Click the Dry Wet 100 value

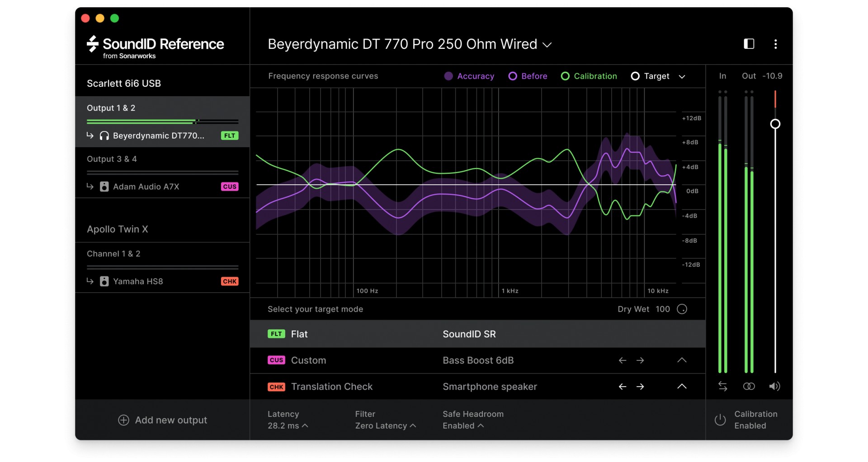(x=663, y=309)
